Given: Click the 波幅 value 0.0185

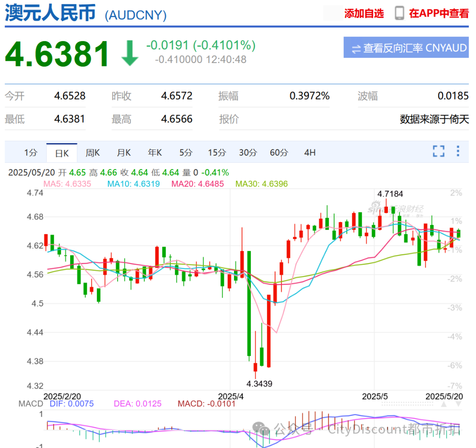Looking at the screenshot, I should click(453, 96).
